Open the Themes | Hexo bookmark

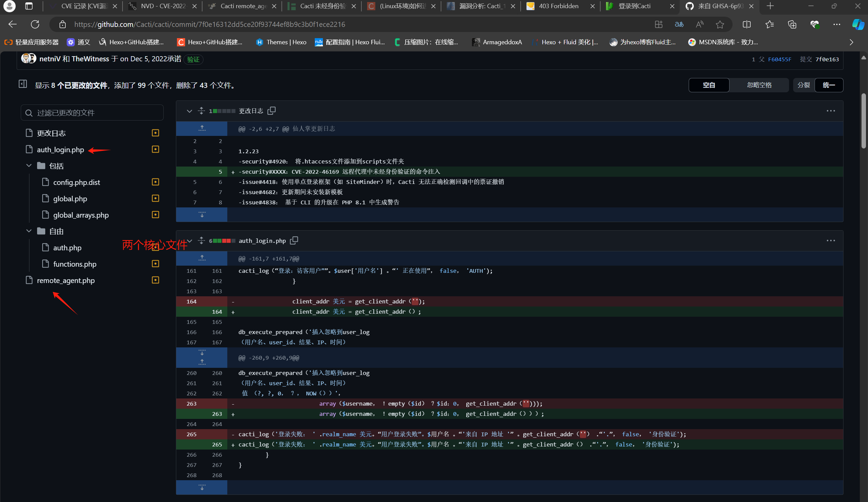click(x=281, y=42)
